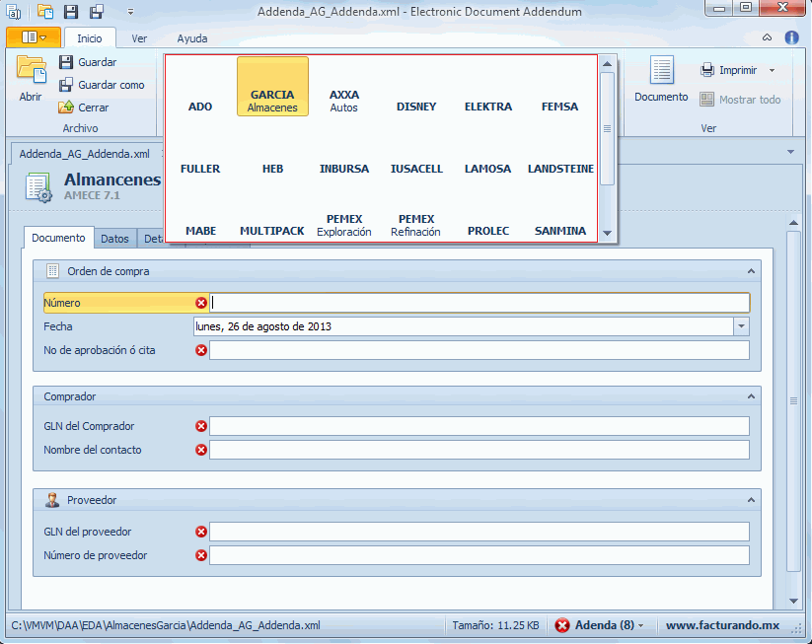This screenshot has height=644, width=812.
Task: Collapse the Orden de compra section
Action: [751, 270]
